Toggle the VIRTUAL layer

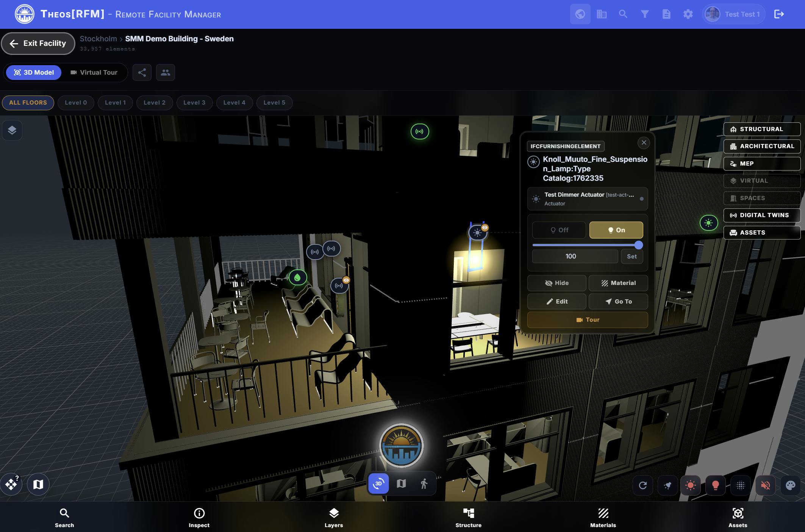(x=762, y=181)
